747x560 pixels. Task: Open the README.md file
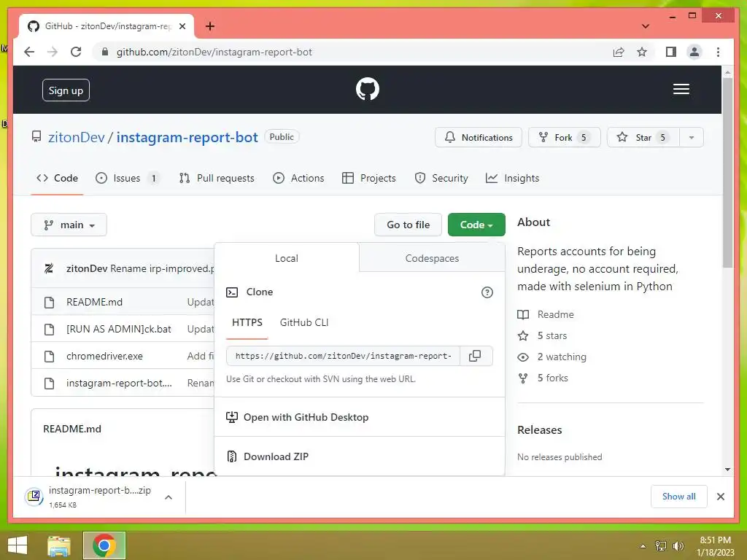pyautogui.click(x=94, y=303)
